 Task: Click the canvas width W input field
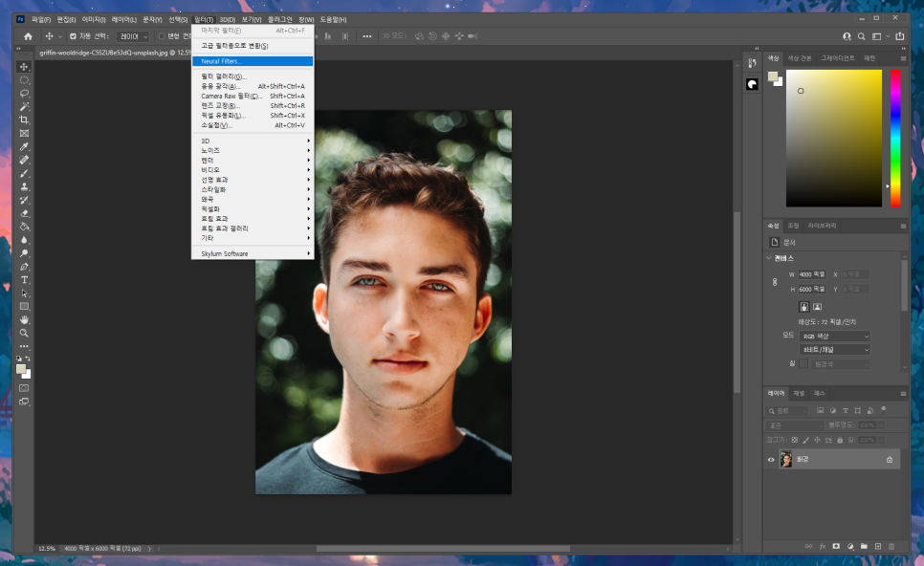point(812,274)
